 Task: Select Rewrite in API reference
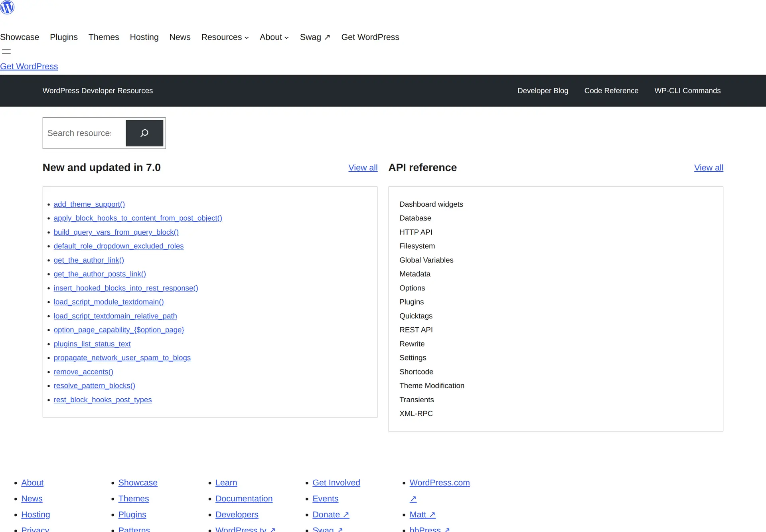[412, 344]
